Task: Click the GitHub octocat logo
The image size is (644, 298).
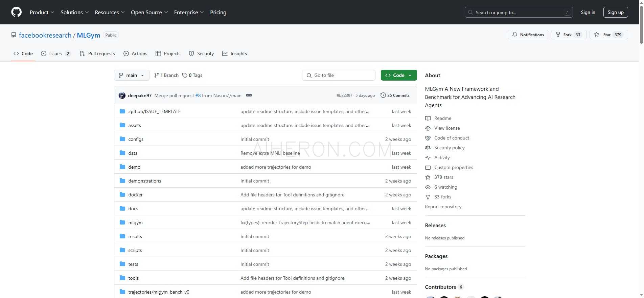Action: [16, 12]
